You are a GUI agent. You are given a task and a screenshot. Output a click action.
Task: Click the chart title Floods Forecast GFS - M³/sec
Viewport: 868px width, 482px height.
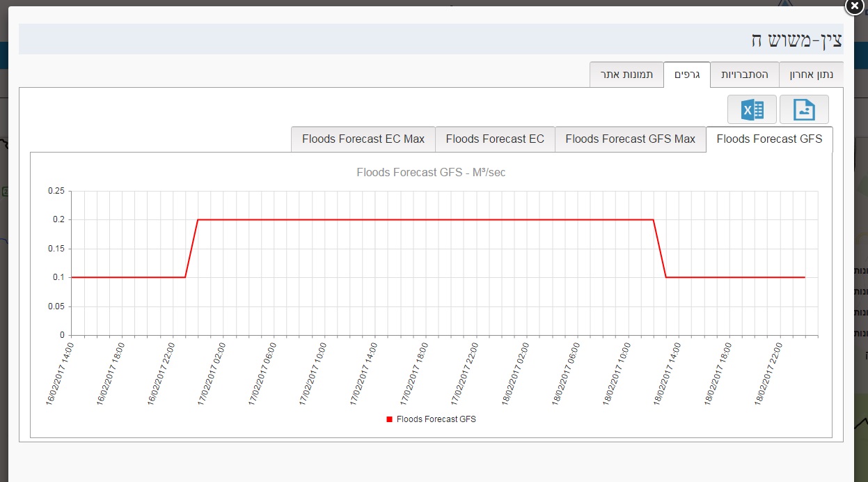(431, 172)
